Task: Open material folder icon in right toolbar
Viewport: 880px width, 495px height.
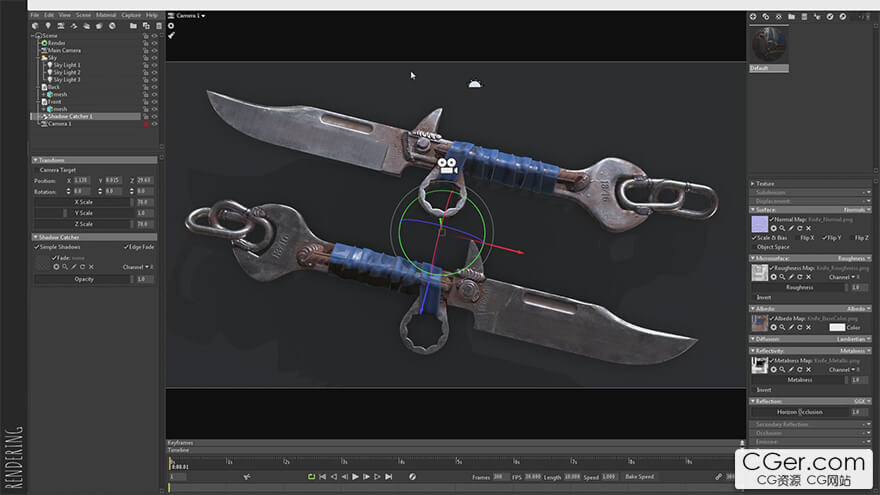Action: 791,17
